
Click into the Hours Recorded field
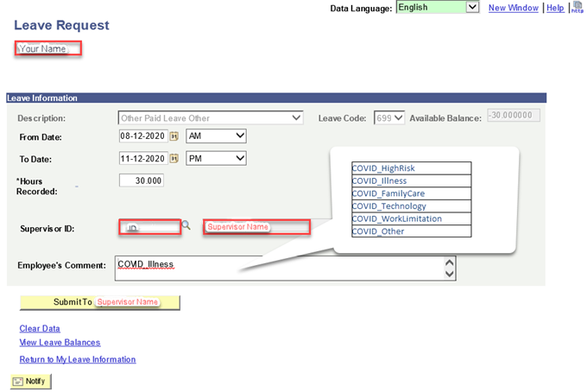coord(141,180)
